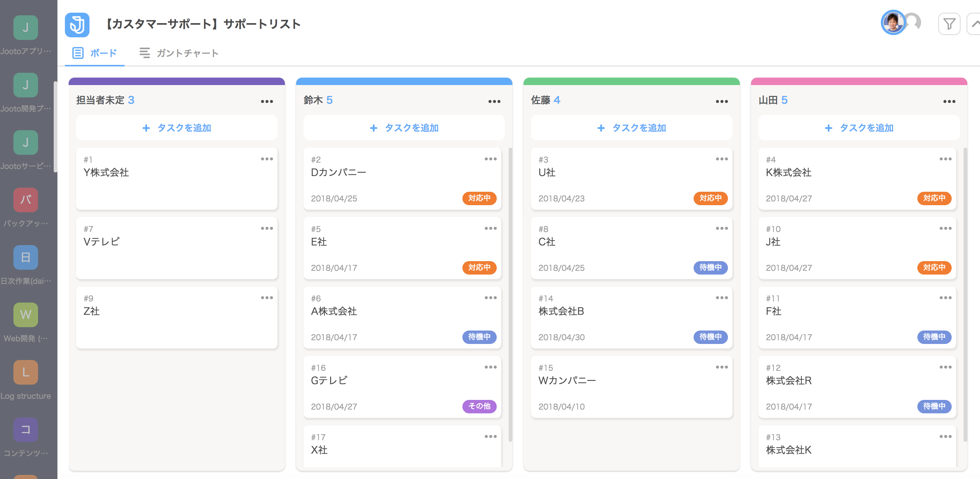Click the grey member avatar placeholder
This screenshot has width=980, height=479.
(x=914, y=22)
